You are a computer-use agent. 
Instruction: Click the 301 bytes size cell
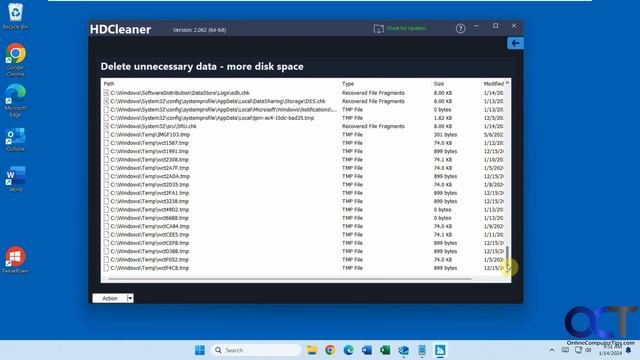click(445, 135)
